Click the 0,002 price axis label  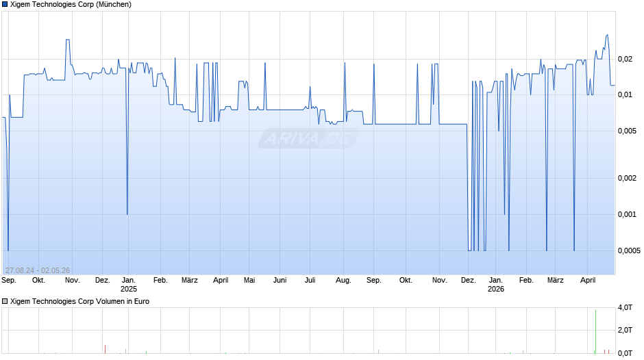[x=627, y=178]
